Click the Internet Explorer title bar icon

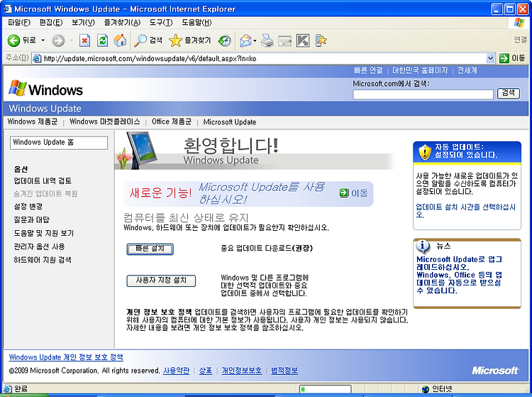point(8,9)
